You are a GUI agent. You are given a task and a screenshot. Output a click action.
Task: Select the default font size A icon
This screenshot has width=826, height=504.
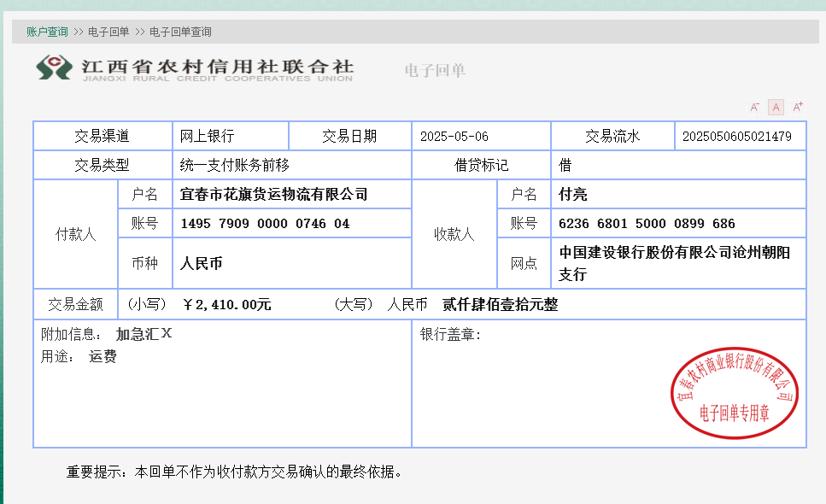pyautogui.click(x=776, y=107)
